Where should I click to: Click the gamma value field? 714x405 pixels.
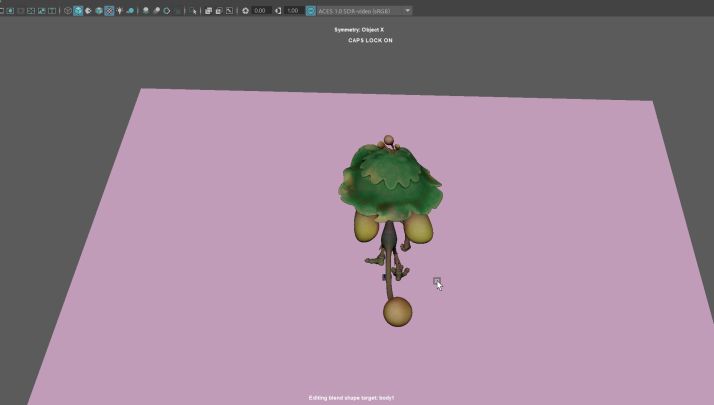[294, 10]
